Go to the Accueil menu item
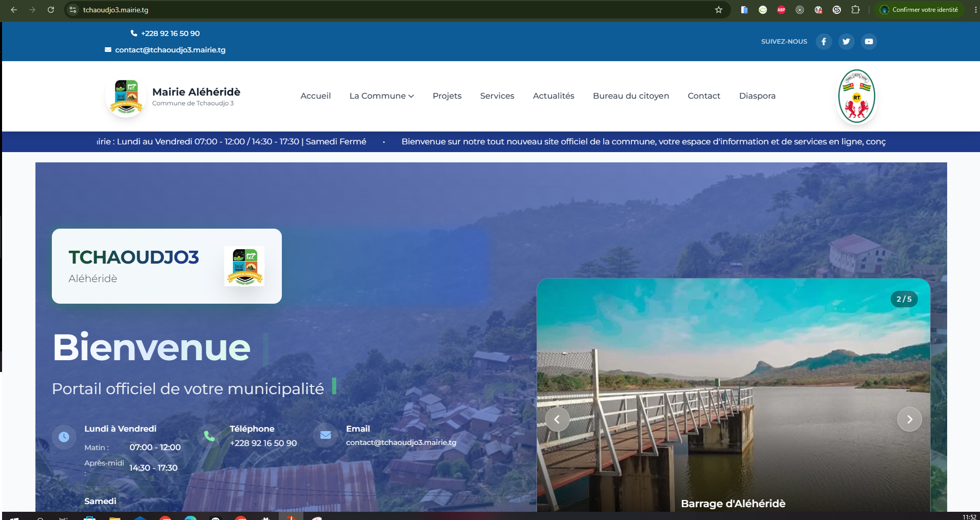980x520 pixels. [x=316, y=96]
